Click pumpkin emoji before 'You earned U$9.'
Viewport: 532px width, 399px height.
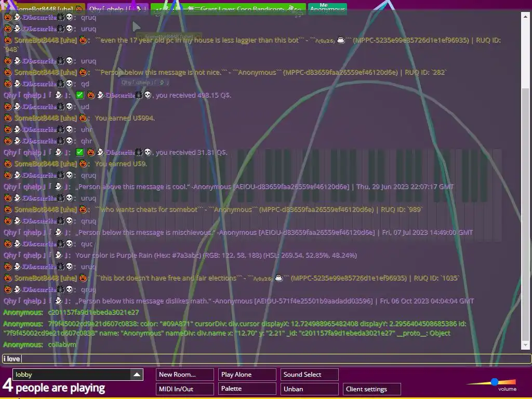[x=83, y=164]
